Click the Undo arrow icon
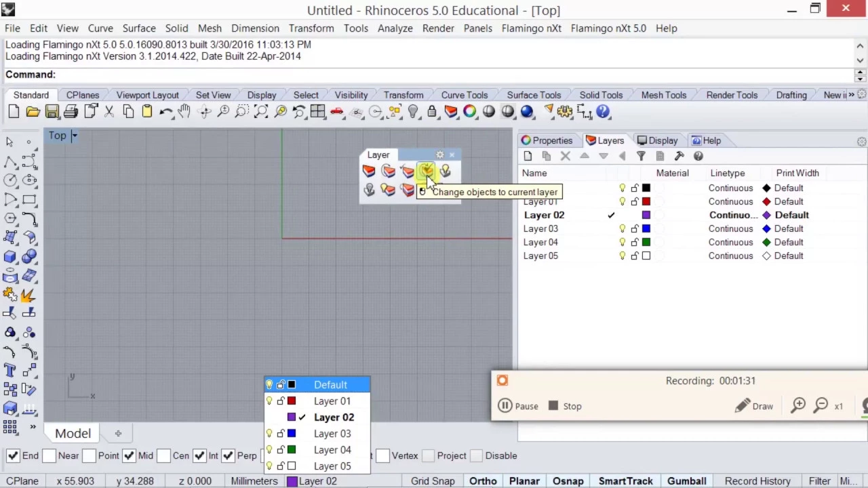 [x=166, y=112]
